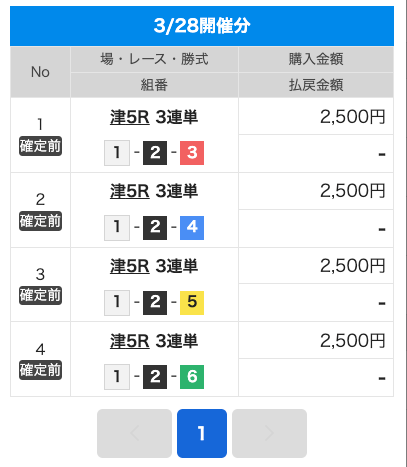Click the red number 3 boat badge
The height and width of the screenshot is (467, 407).
pyautogui.click(x=192, y=153)
